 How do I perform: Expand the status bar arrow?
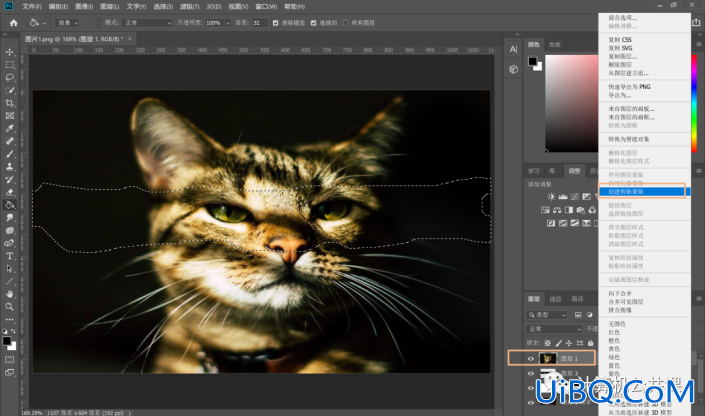point(130,412)
